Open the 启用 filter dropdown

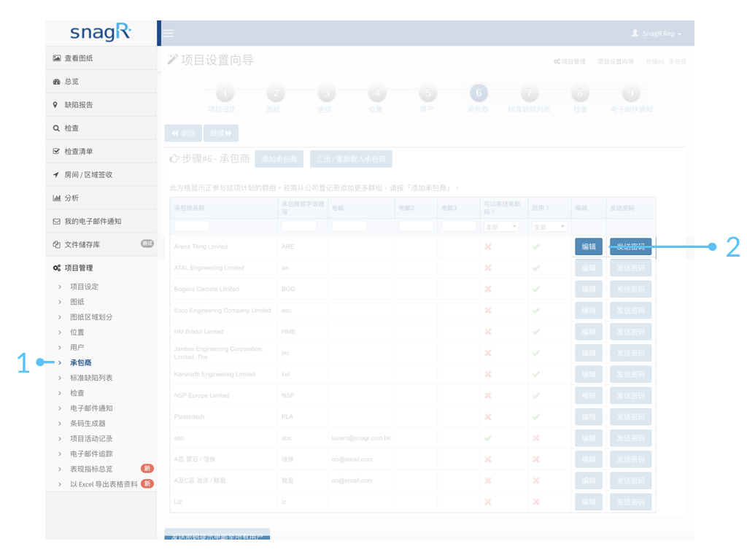pyautogui.click(x=549, y=227)
